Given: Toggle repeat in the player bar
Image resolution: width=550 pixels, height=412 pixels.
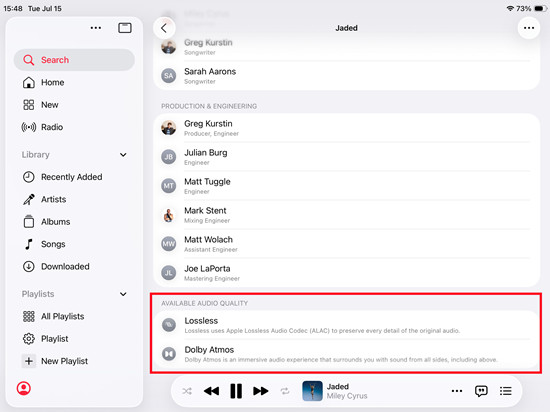Looking at the screenshot, I should pyautogui.click(x=285, y=391).
